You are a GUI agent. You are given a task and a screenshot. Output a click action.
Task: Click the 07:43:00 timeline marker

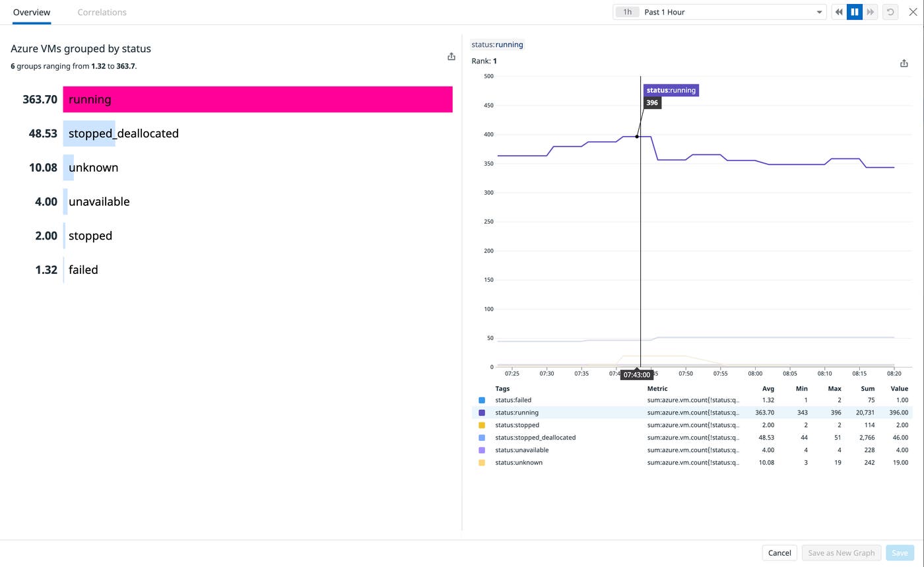pyautogui.click(x=636, y=374)
